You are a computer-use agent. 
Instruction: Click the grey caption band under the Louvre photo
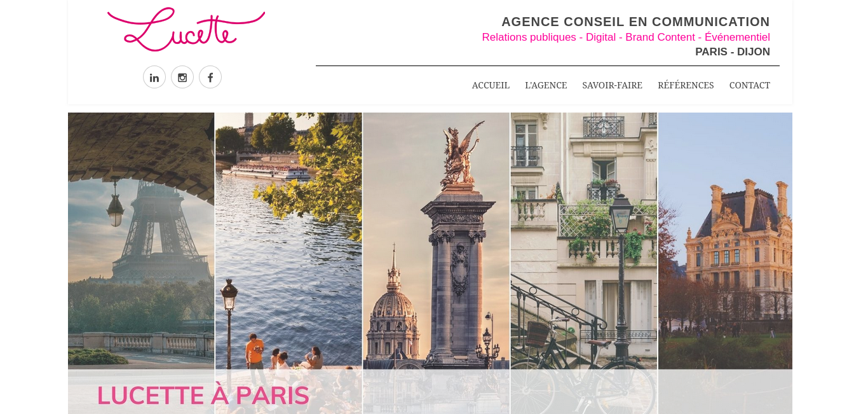pyautogui.click(x=725, y=392)
